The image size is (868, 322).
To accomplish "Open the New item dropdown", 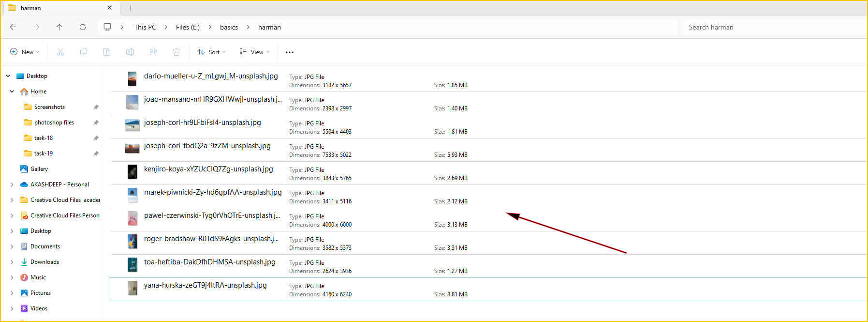I will (x=25, y=52).
